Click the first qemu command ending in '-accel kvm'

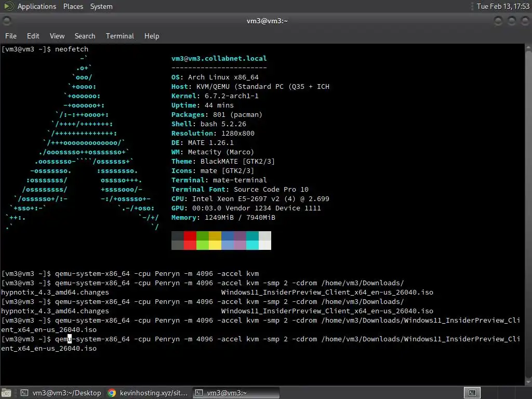(x=157, y=273)
